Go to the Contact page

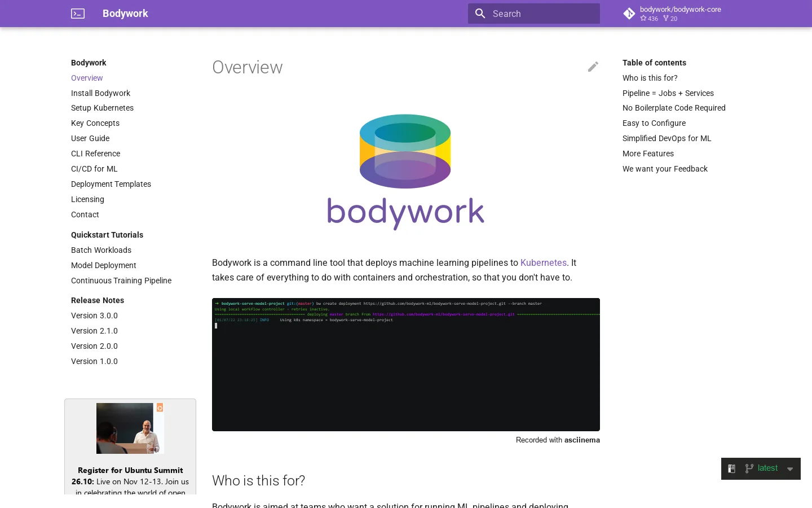pos(85,214)
